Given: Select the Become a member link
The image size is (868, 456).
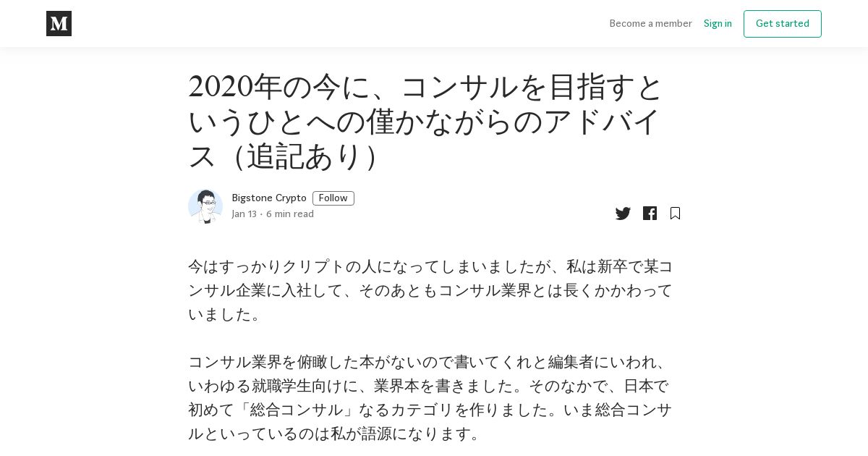Looking at the screenshot, I should (x=650, y=23).
